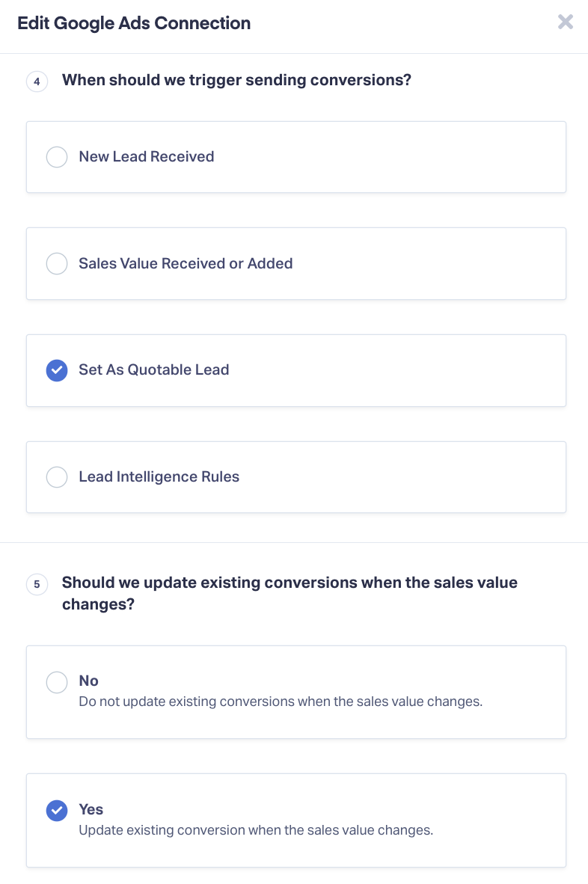Select Yes to update conversions on value change
Image resolution: width=588 pixels, height=884 pixels.
pos(57,810)
